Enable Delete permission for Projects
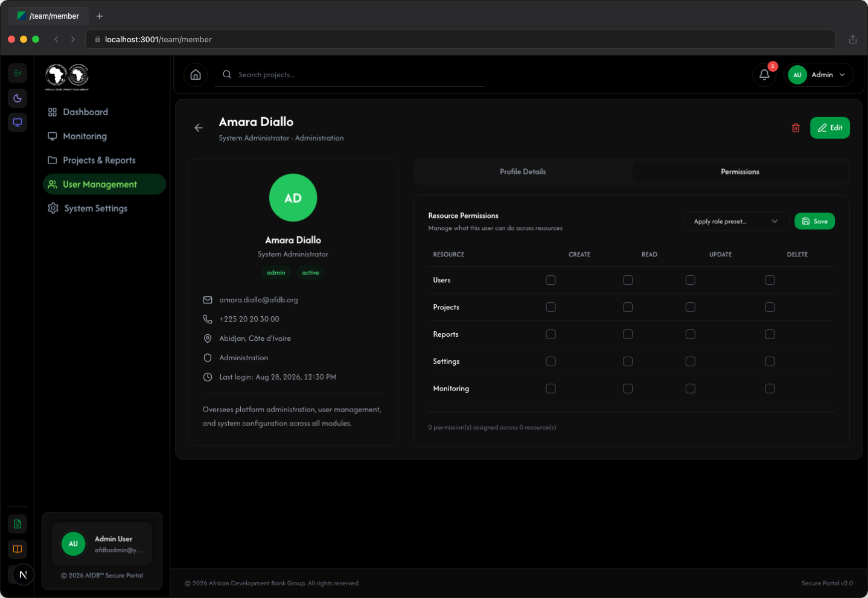Image resolution: width=868 pixels, height=598 pixels. pos(770,307)
